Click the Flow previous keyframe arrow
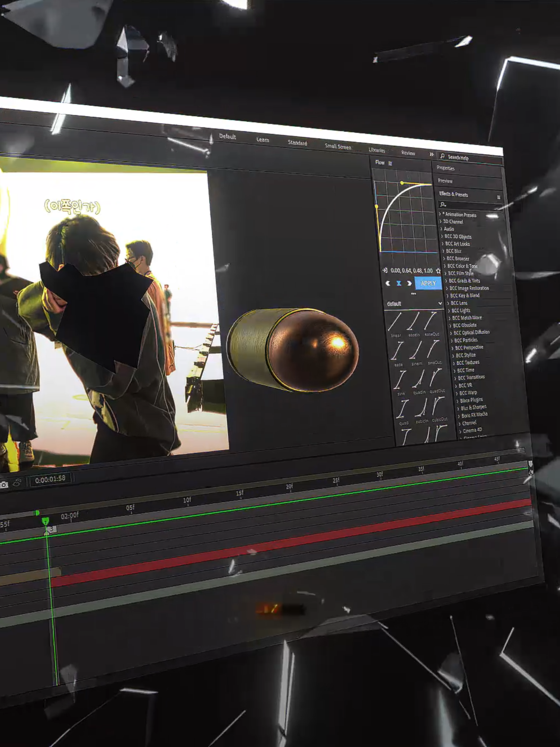Viewport: 560px width, 747px height. pos(388,283)
